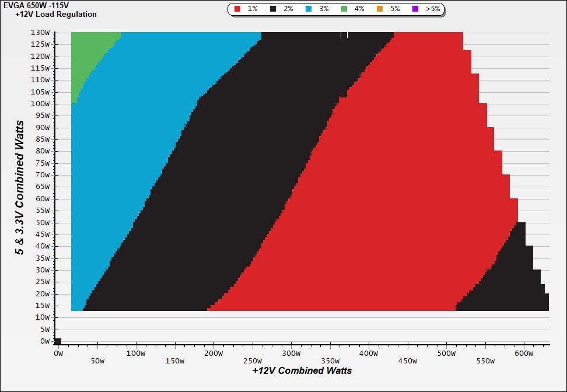Screen dimensions: 567x392
Task: Click the black 2% legend swatch
Action: [x=273, y=9]
